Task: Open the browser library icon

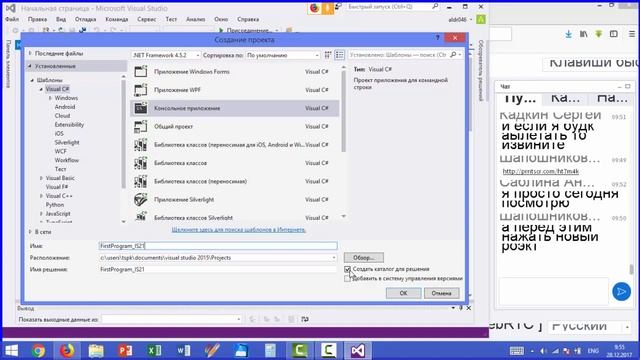Action: point(584,34)
